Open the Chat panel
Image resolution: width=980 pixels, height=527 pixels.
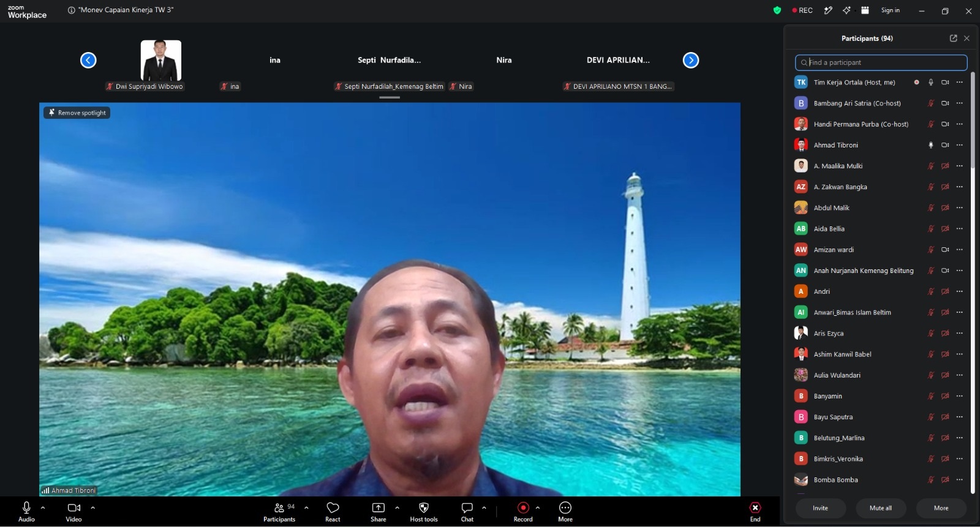pyautogui.click(x=467, y=512)
